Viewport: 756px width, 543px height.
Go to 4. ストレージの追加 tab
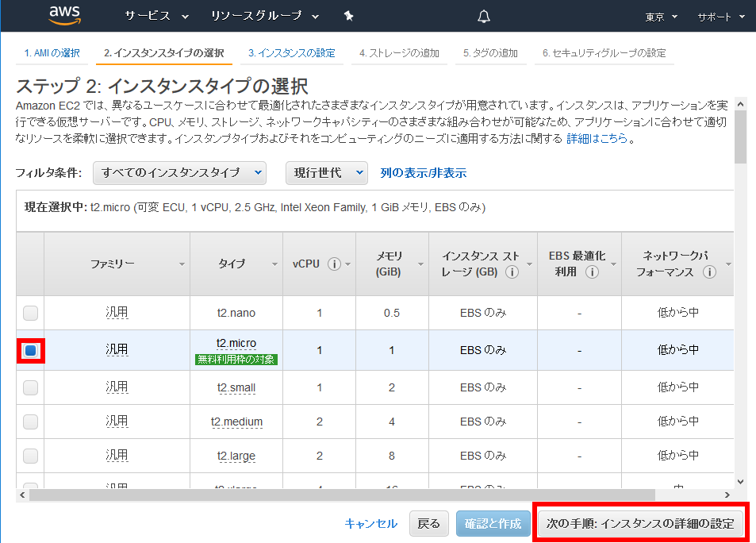pyautogui.click(x=399, y=53)
